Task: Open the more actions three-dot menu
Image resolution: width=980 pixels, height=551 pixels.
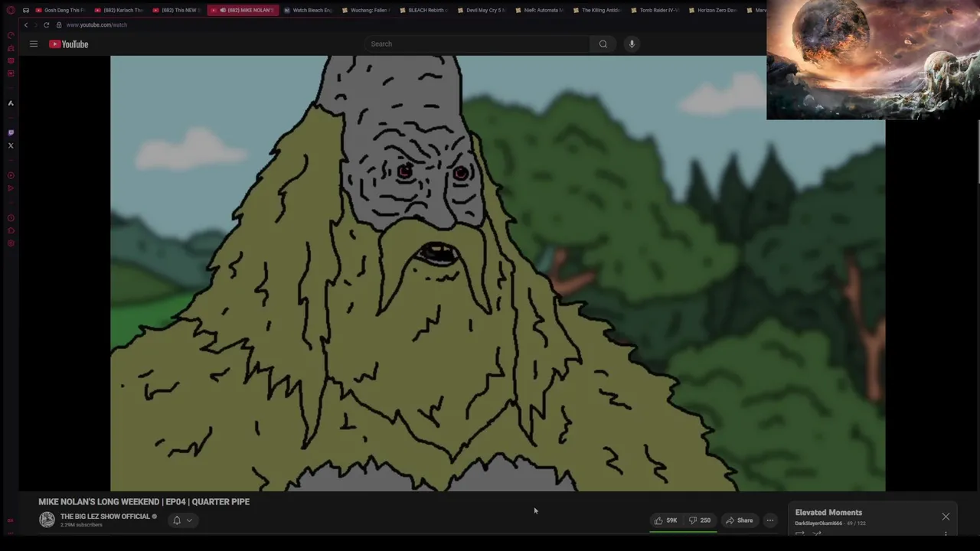Action: (770, 520)
